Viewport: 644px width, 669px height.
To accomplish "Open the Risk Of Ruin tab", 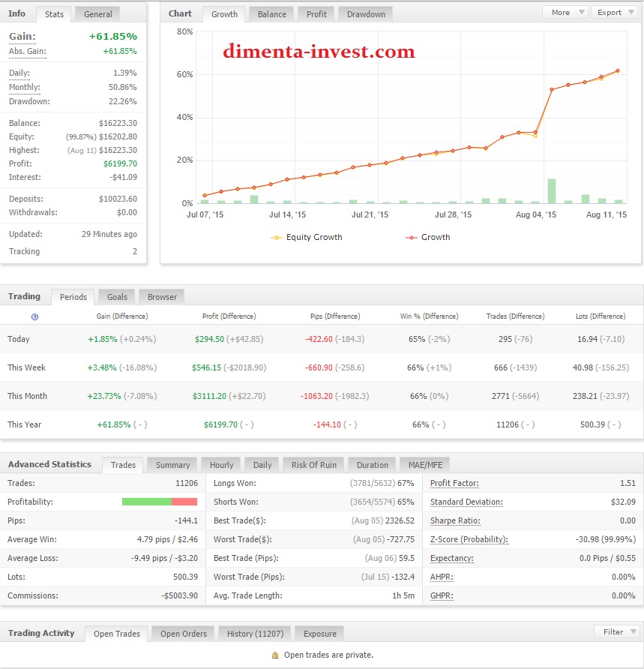I will 314,465.
